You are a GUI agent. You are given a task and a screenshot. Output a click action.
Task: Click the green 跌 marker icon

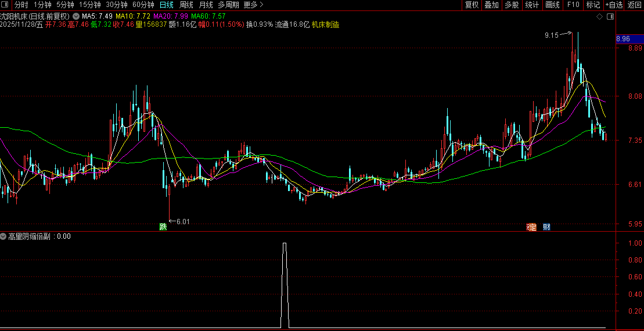tap(163, 226)
